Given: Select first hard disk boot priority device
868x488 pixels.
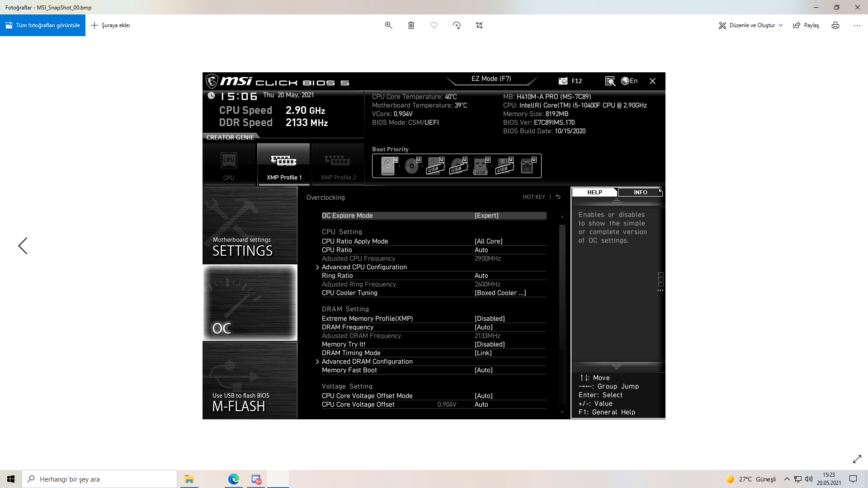Looking at the screenshot, I should click(x=389, y=166).
